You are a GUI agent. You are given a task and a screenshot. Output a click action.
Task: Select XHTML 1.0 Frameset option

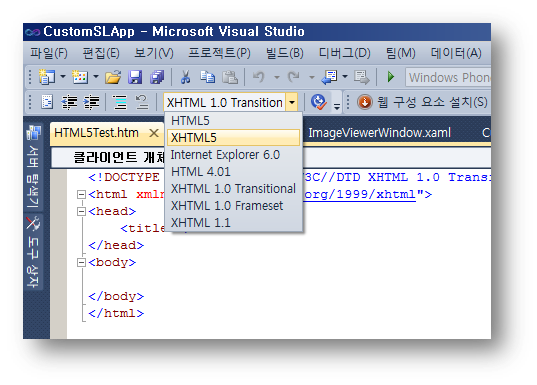pyautogui.click(x=234, y=206)
